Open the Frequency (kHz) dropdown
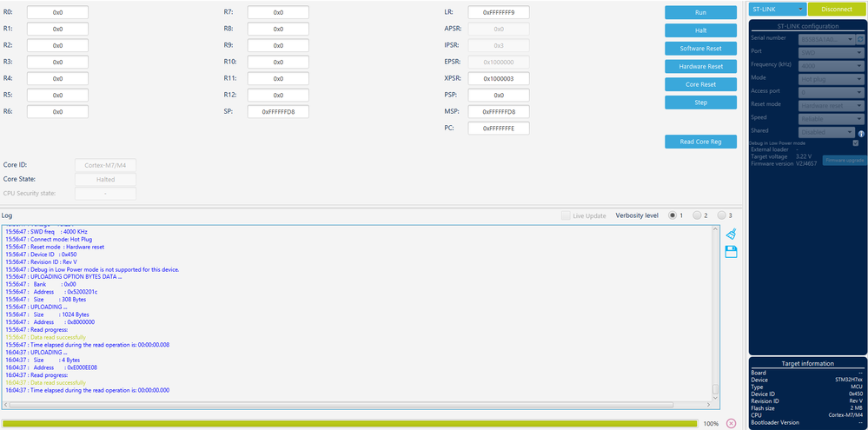The height and width of the screenshot is (430, 868). coord(832,65)
